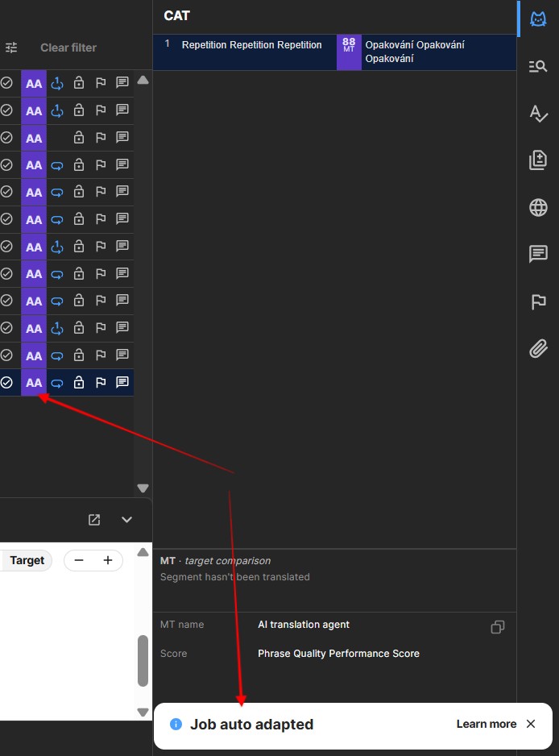Screen dimensions: 559x756
Task: Open the paperclip attachments panel
Action: (538, 349)
